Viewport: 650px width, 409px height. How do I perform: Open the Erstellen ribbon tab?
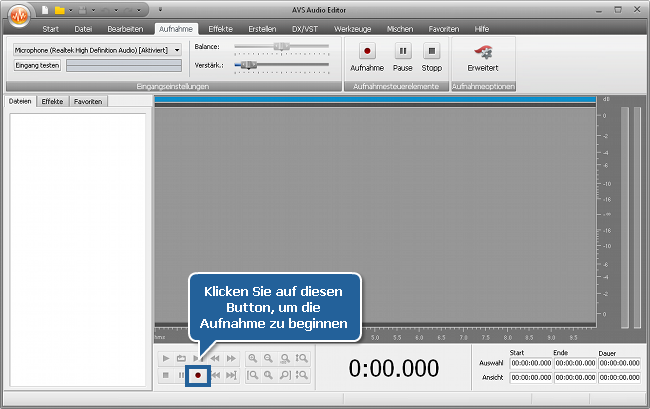click(262, 29)
